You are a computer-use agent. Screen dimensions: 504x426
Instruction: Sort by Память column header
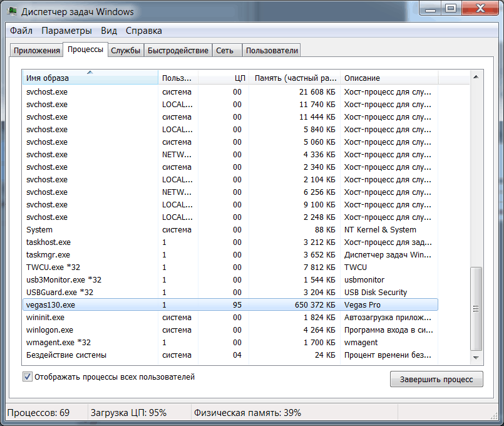[x=294, y=78]
